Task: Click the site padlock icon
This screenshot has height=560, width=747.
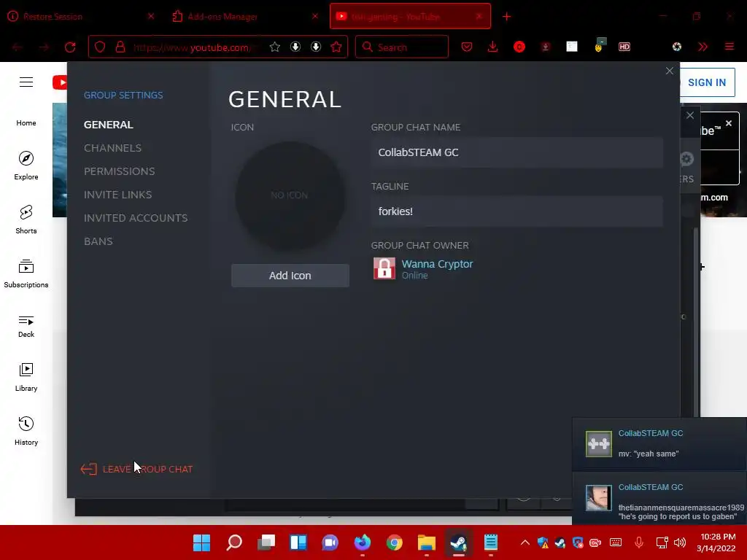Action: click(120, 47)
